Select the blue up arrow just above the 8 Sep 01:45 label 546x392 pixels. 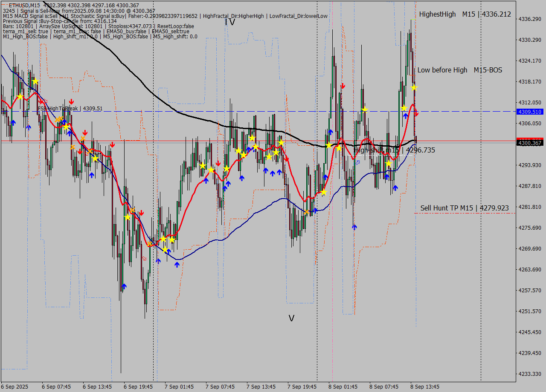tap(354, 227)
